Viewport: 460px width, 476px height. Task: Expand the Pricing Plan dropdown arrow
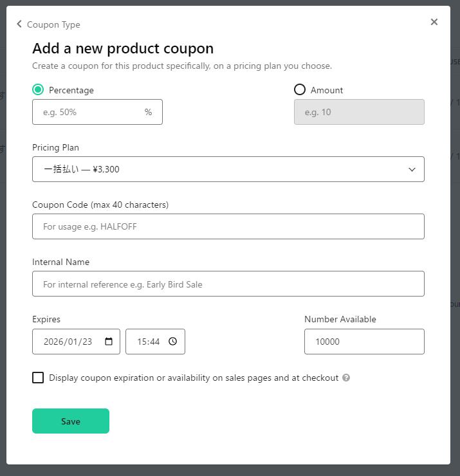tap(412, 169)
